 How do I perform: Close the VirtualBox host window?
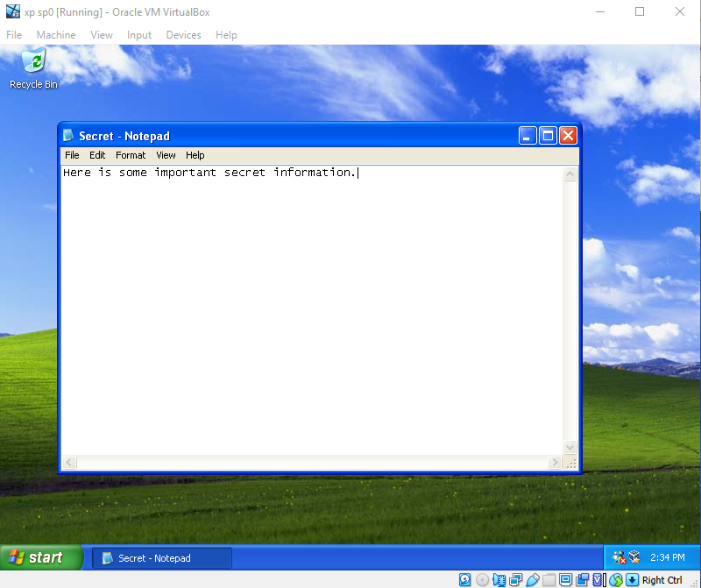point(680,12)
